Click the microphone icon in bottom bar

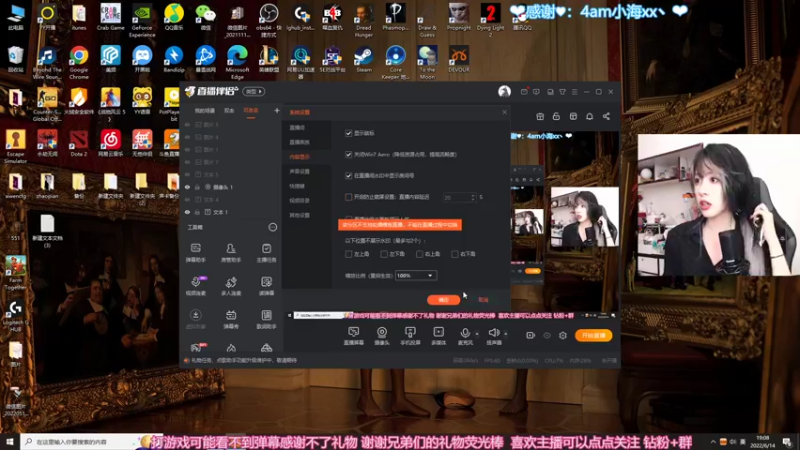pos(465,333)
